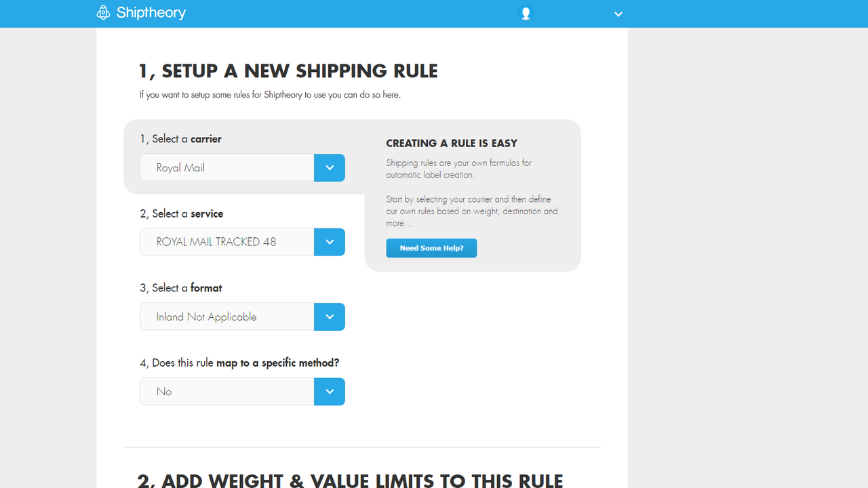Click the account menu in the top bar
868x488 pixels.
pos(526,12)
